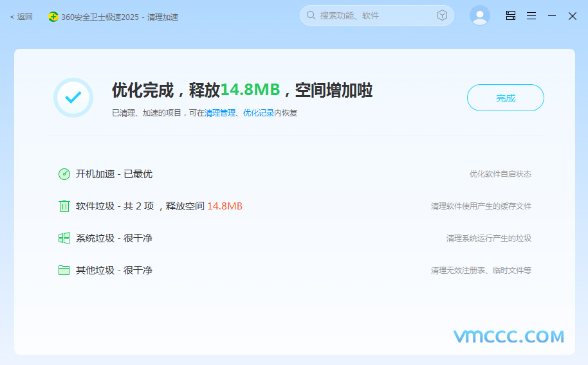Click the other junk folder icon
The image size is (588, 365).
(64, 271)
